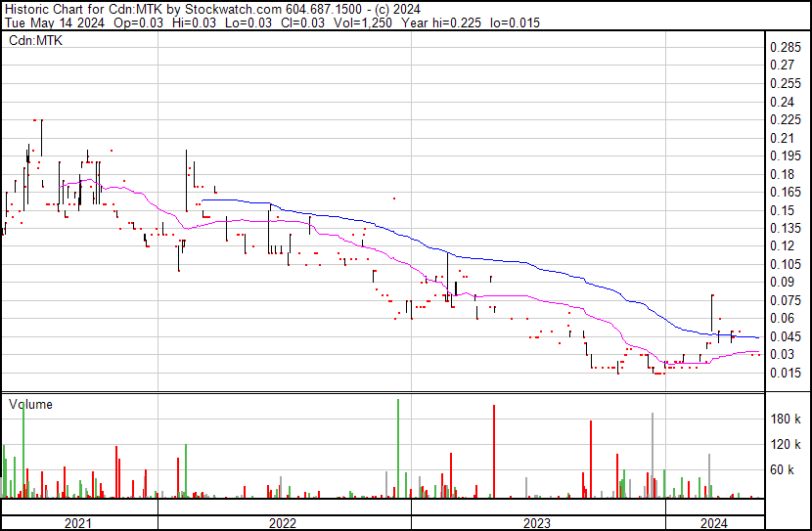The image size is (812, 531).
Task: Click the 2024 year label on timeline
Action: pyautogui.click(x=713, y=523)
